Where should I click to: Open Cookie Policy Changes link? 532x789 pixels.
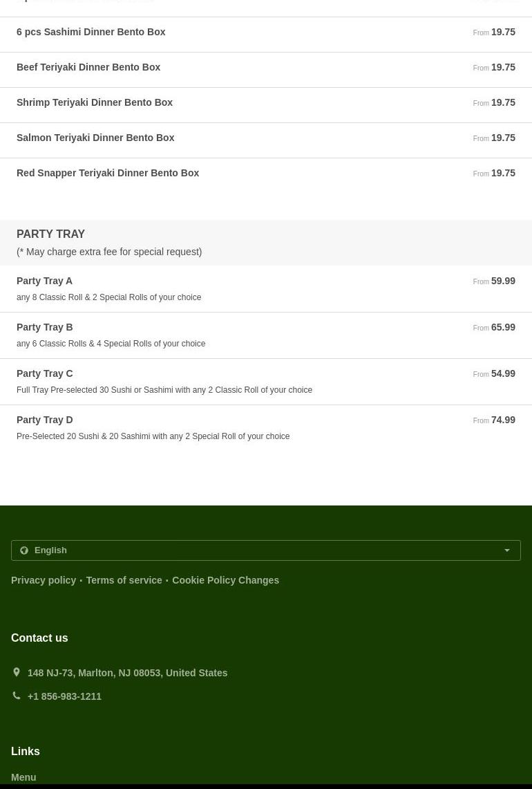click(x=225, y=580)
